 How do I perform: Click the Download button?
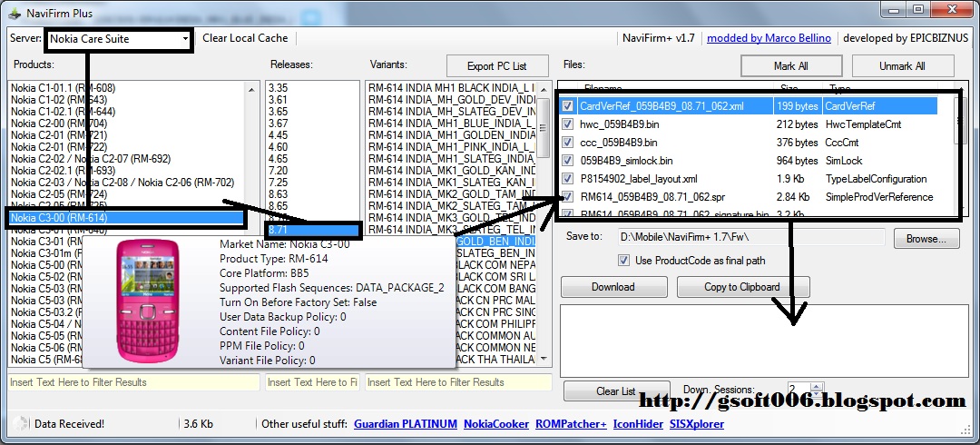pos(613,287)
